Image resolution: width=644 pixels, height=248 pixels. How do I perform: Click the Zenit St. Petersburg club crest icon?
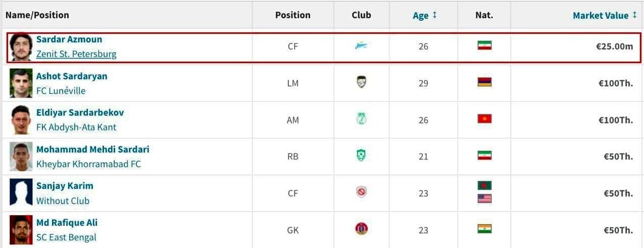(361, 46)
